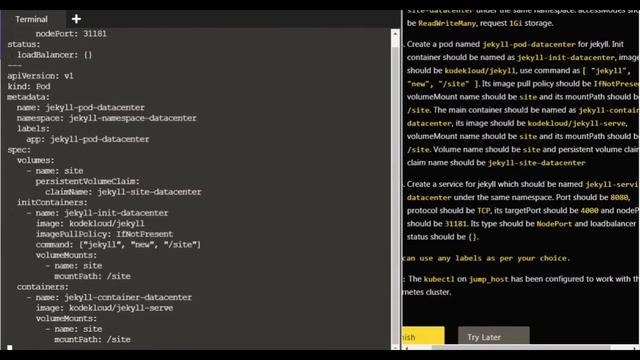
Task: Click 'jump_host' in instructions note
Action: pyautogui.click(x=489, y=279)
